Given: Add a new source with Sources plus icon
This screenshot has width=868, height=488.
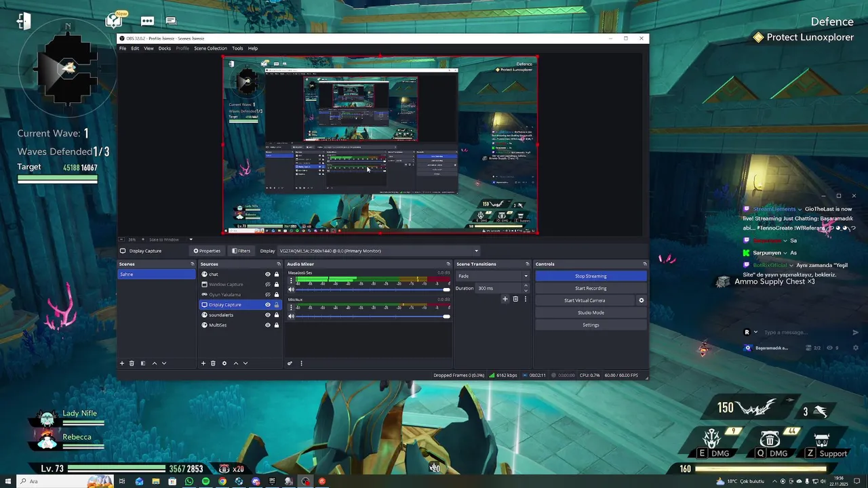Looking at the screenshot, I should (203, 363).
